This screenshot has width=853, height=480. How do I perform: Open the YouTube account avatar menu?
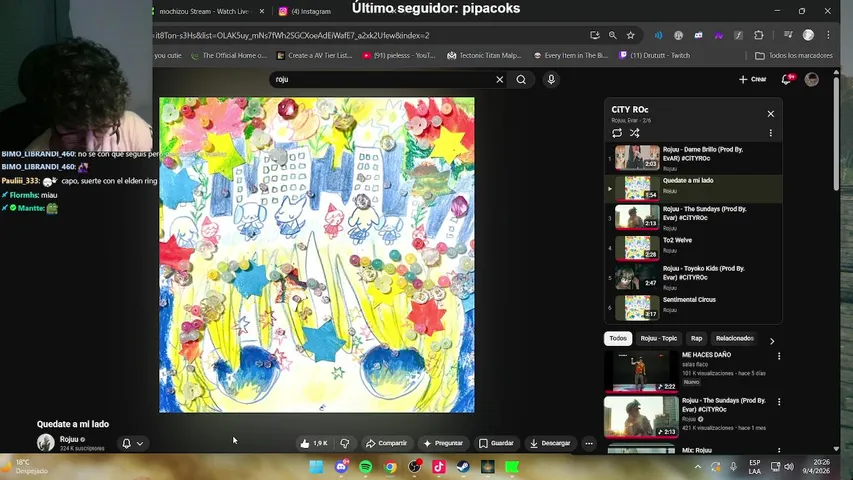[x=812, y=79]
